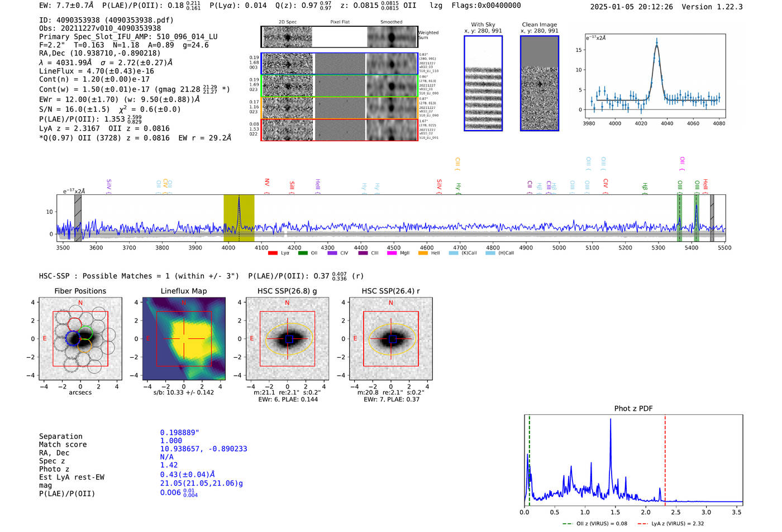Click the red dashed LyA z line in PDF

[665, 460]
